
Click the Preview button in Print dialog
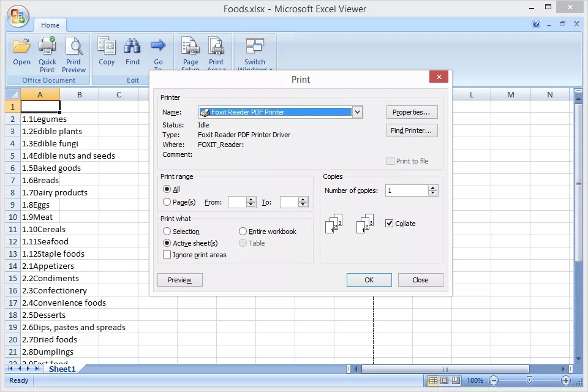pos(180,280)
